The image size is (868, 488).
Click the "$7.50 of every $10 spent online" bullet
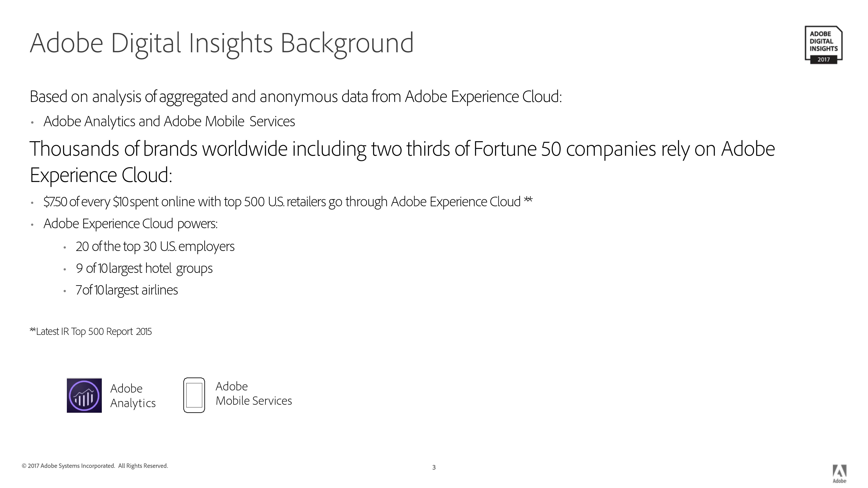[x=282, y=202]
